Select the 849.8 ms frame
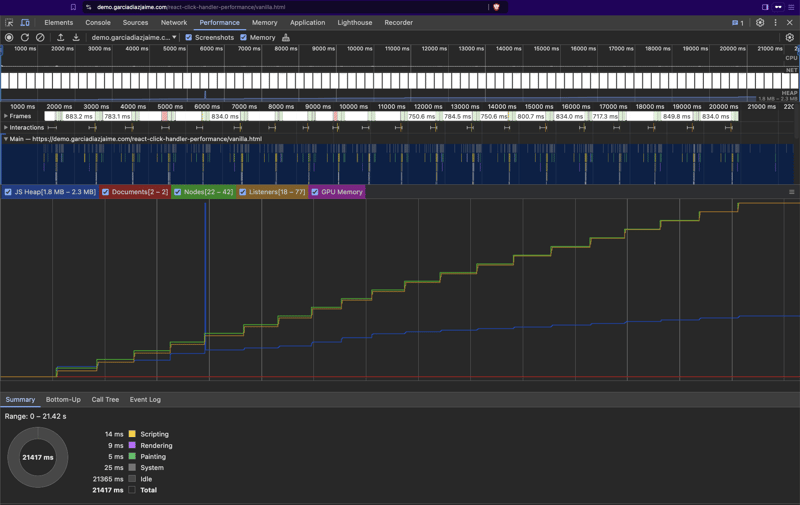 coord(677,116)
